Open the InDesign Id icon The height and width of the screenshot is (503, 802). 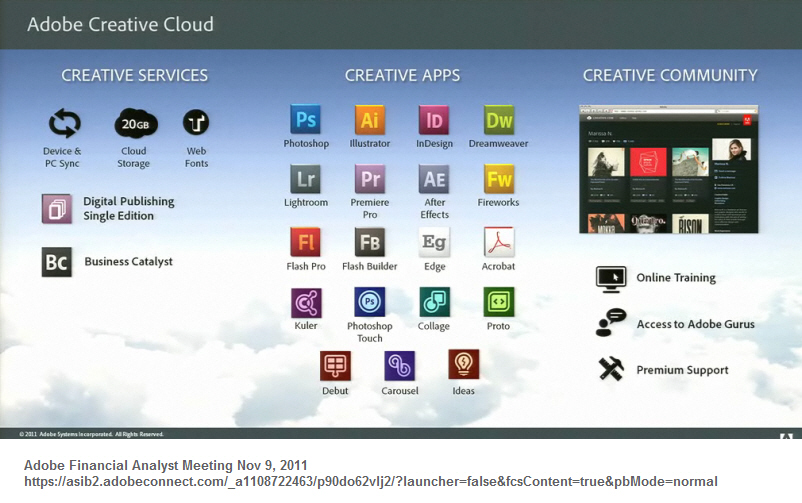pyautogui.click(x=434, y=120)
